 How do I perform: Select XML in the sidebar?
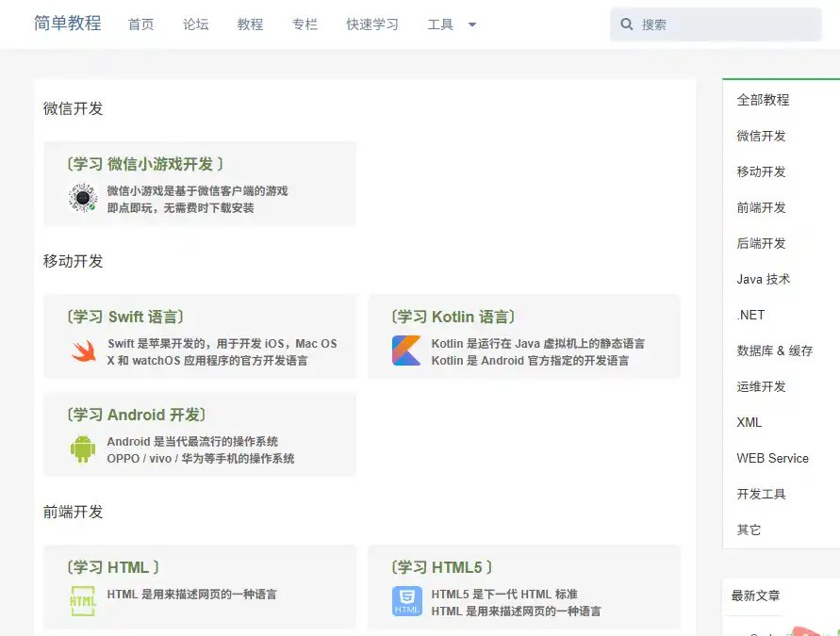(x=749, y=423)
